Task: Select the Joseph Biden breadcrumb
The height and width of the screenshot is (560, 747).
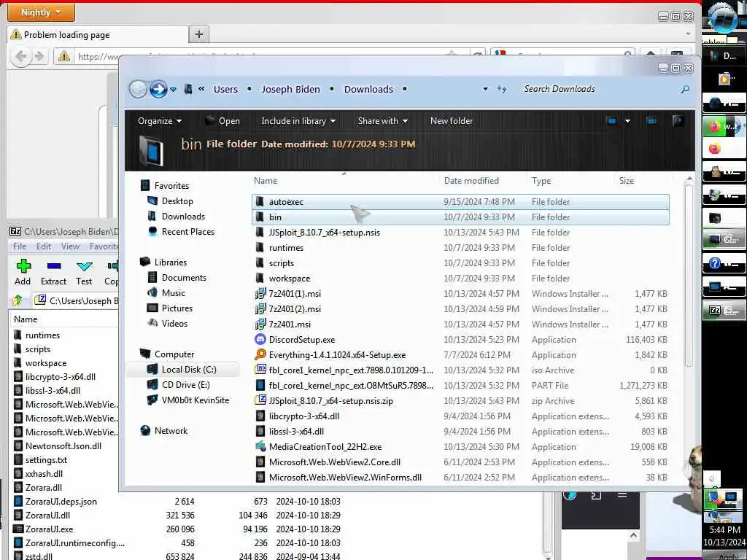Action: (290, 89)
